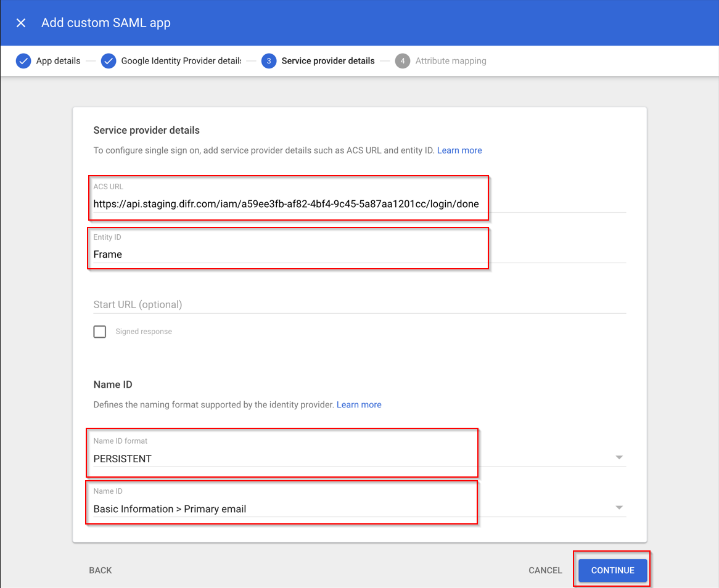Select the Service provider details step

327,61
